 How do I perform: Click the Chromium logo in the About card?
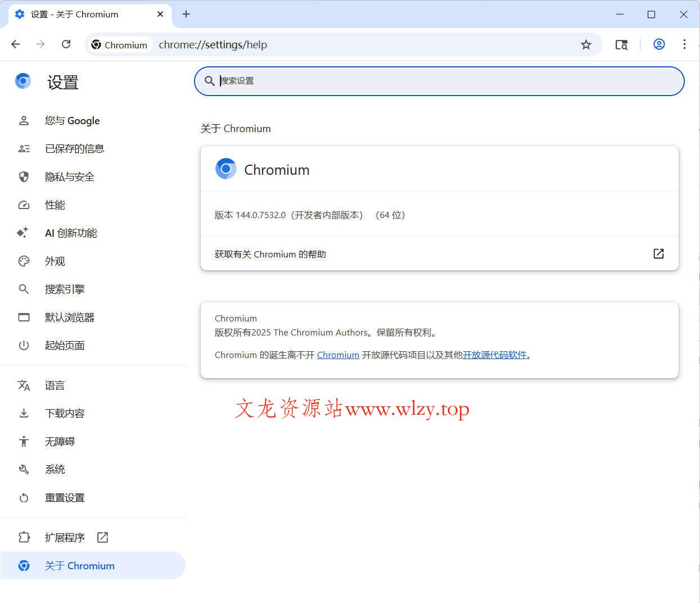[x=225, y=169]
